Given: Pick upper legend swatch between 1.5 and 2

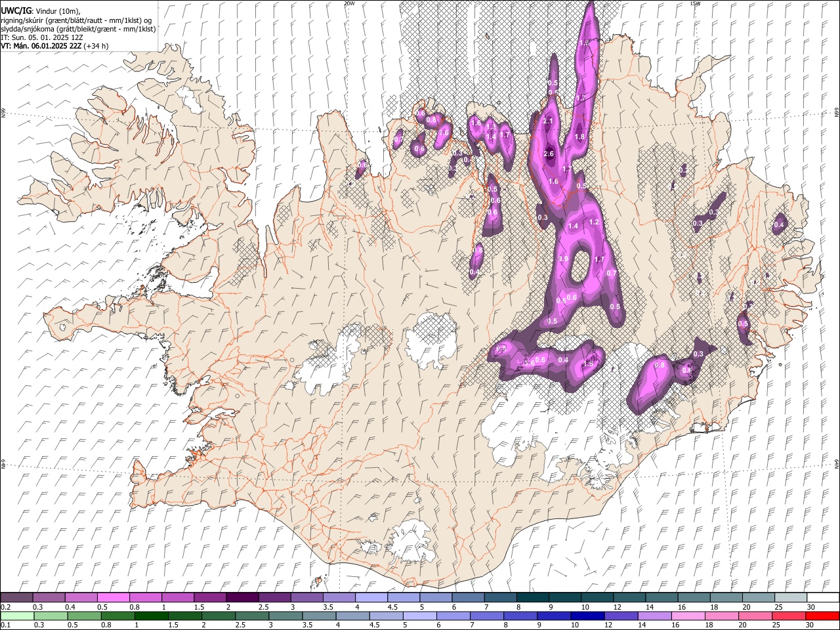Looking at the screenshot, I should pos(210,598).
